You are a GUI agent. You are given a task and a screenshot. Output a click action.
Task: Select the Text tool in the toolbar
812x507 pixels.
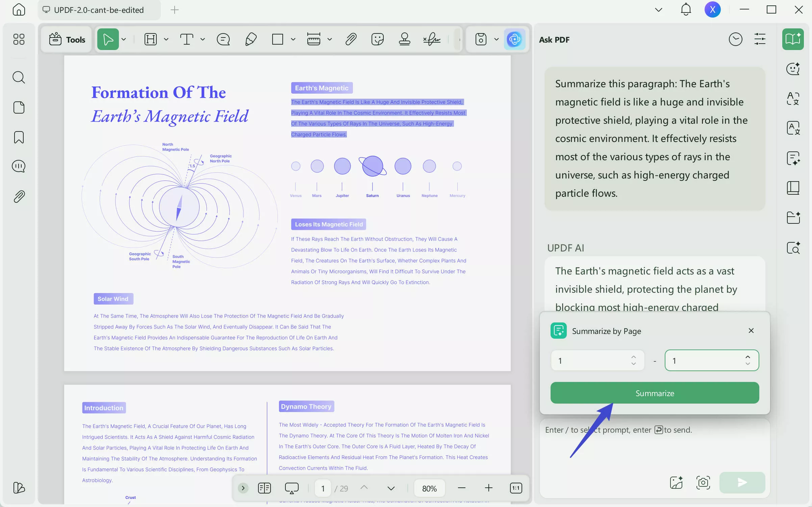click(x=187, y=39)
